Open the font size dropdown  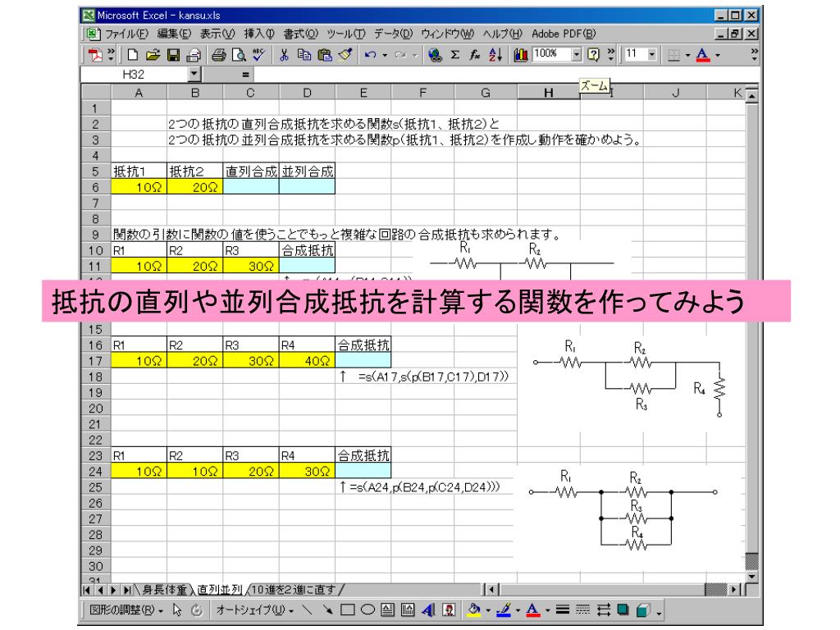[652, 54]
